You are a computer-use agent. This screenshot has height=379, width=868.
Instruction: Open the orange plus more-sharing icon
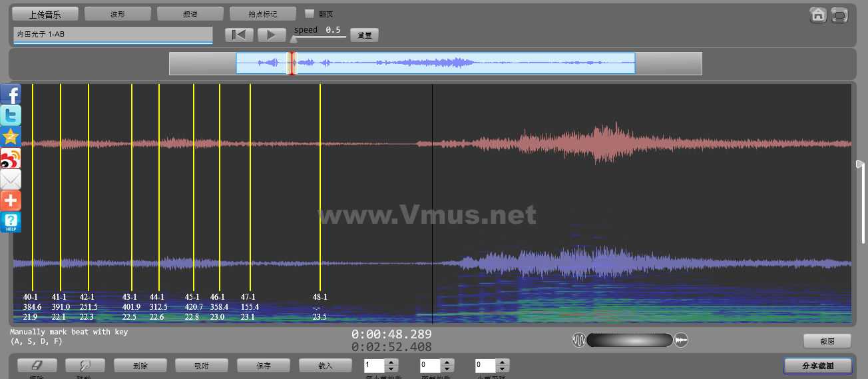pyautogui.click(x=11, y=200)
